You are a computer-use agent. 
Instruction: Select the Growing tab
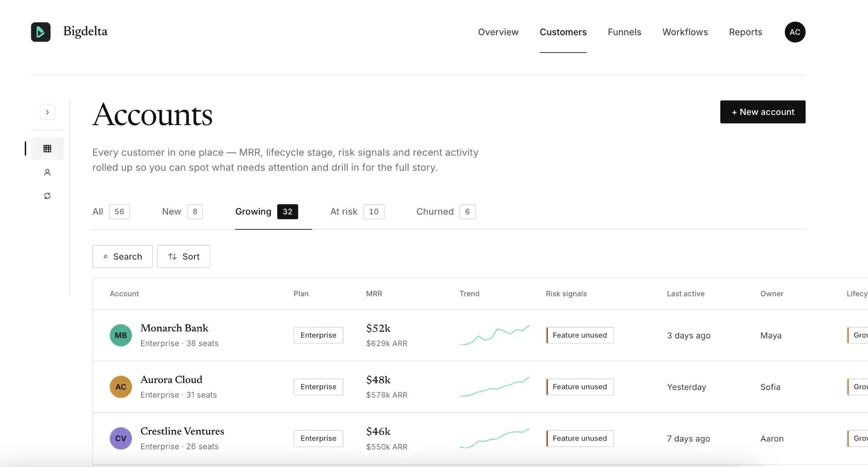(x=267, y=212)
